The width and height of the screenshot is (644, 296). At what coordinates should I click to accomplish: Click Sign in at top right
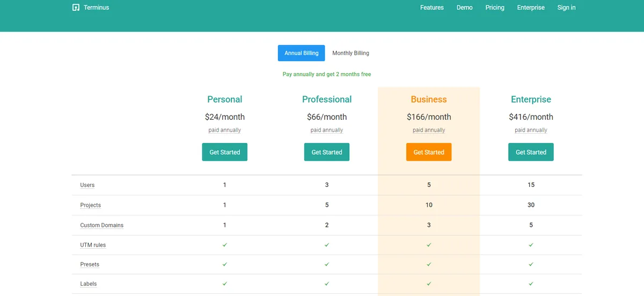566,8
